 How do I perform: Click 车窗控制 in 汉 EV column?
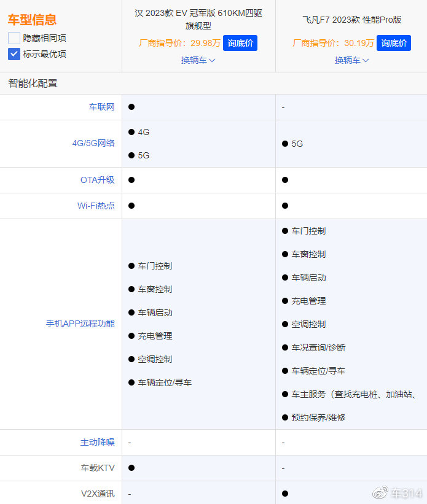155,289
